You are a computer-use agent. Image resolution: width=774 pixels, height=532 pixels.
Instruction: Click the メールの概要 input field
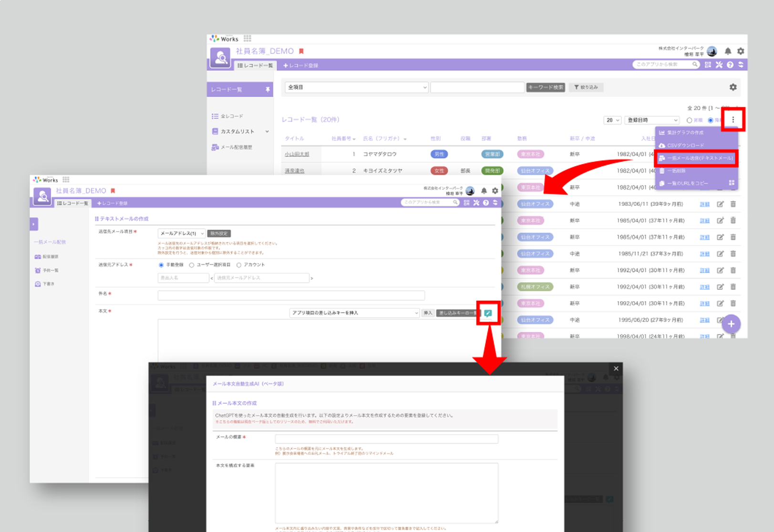click(386, 439)
